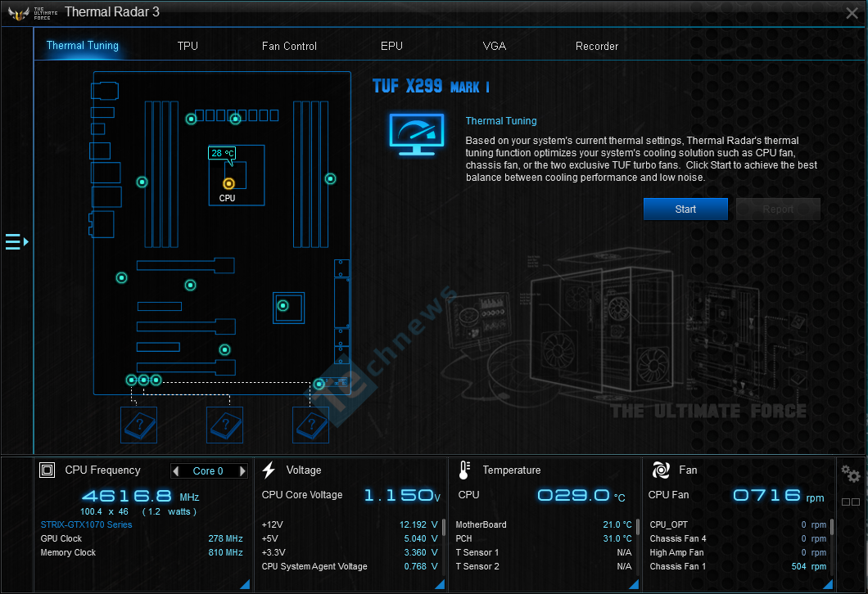Open the side menu hamburger arrow
This screenshot has height=594, width=868.
click(x=16, y=241)
